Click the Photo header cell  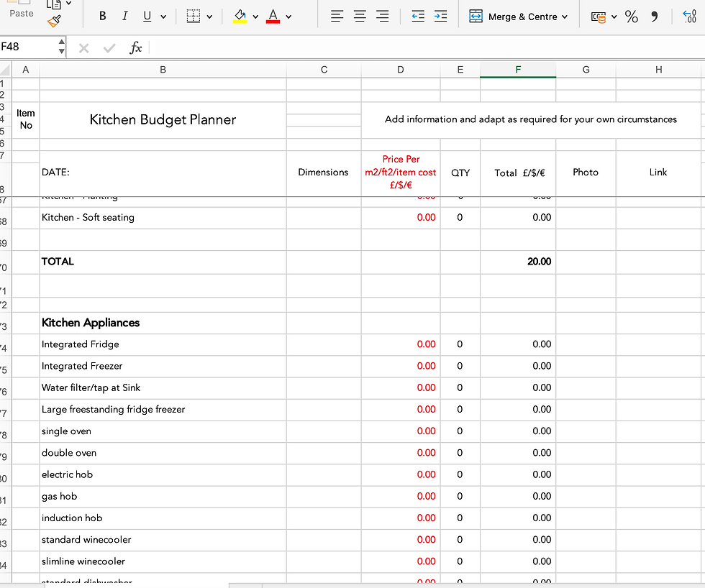(586, 173)
